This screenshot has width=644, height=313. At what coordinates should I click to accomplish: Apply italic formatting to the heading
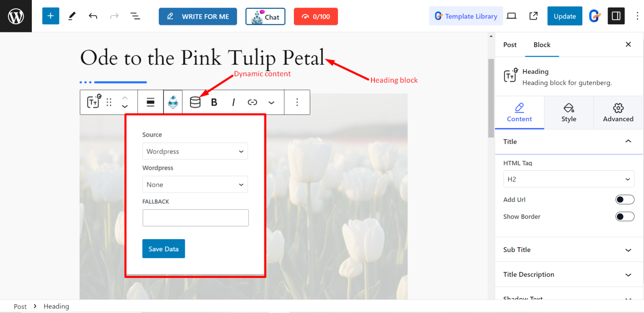click(233, 102)
